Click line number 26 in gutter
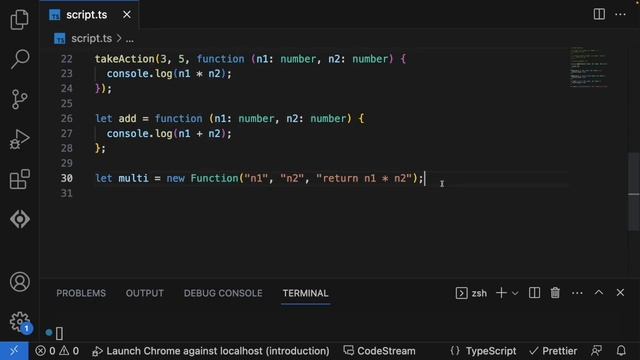The width and height of the screenshot is (640, 360). coord(67,119)
